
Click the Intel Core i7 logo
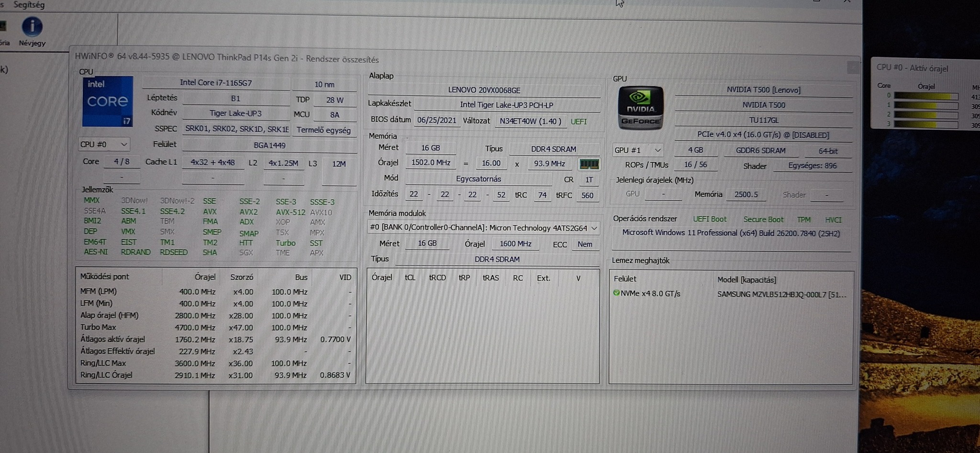pos(108,102)
